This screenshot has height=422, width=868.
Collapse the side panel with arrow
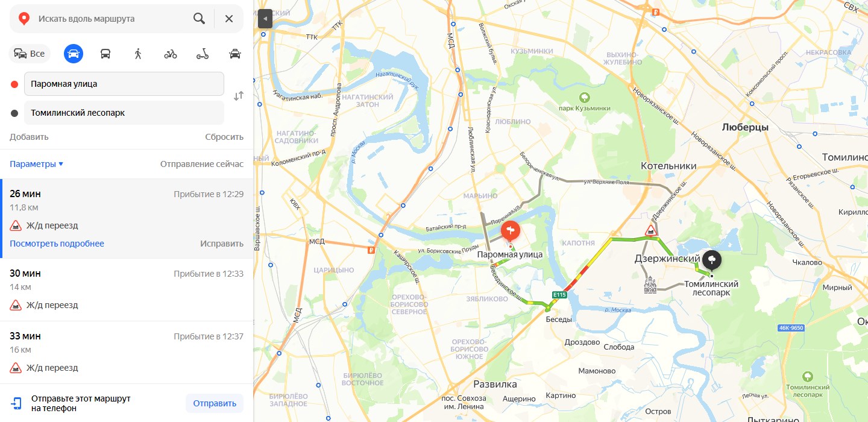(x=265, y=19)
